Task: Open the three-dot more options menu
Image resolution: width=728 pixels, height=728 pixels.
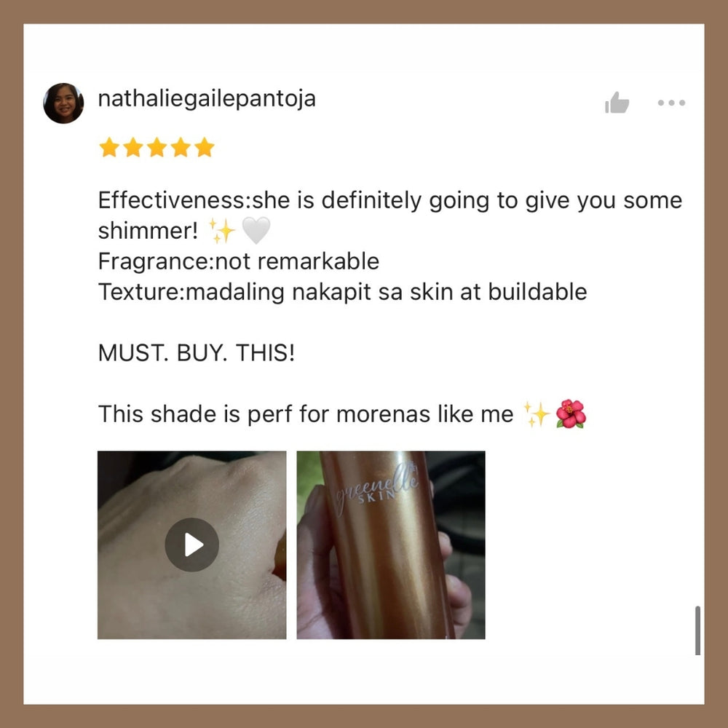Action: click(x=671, y=103)
